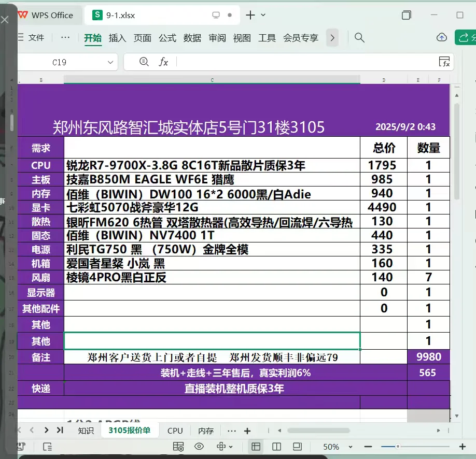Open the status bar outline panel icon
The width and height of the screenshot is (476, 459).
click(48, 447)
